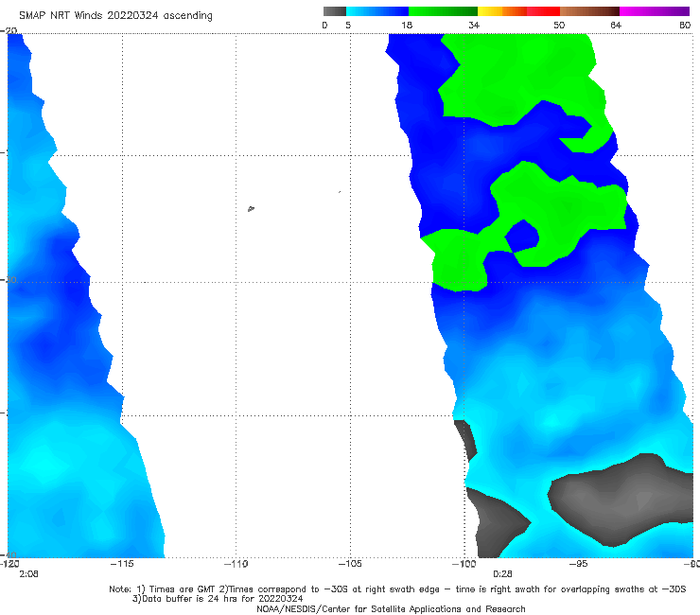
Task: Click the colorbar label '64'
Action: click(616, 26)
